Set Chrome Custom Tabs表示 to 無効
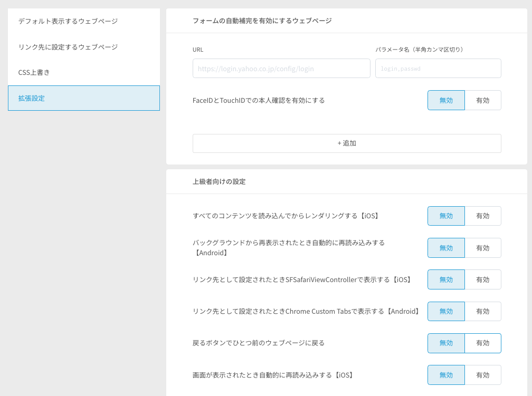The image size is (532, 396). pyautogui.click(x=446, y=311)
